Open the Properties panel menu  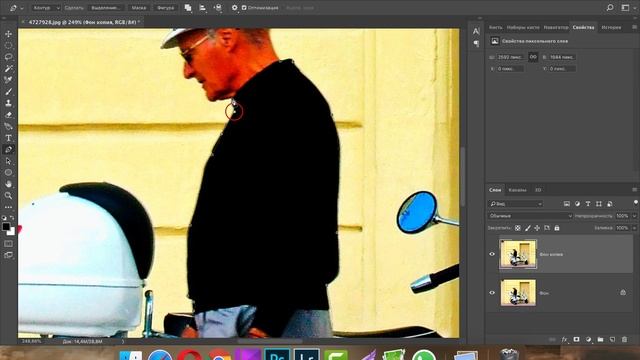(634, 27)
